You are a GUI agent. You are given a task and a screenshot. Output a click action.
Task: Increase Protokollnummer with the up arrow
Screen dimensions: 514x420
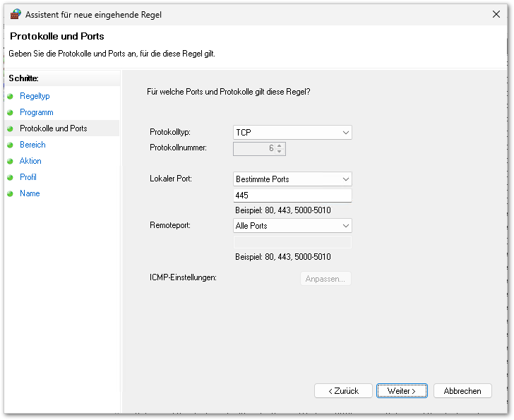(280, 146)
